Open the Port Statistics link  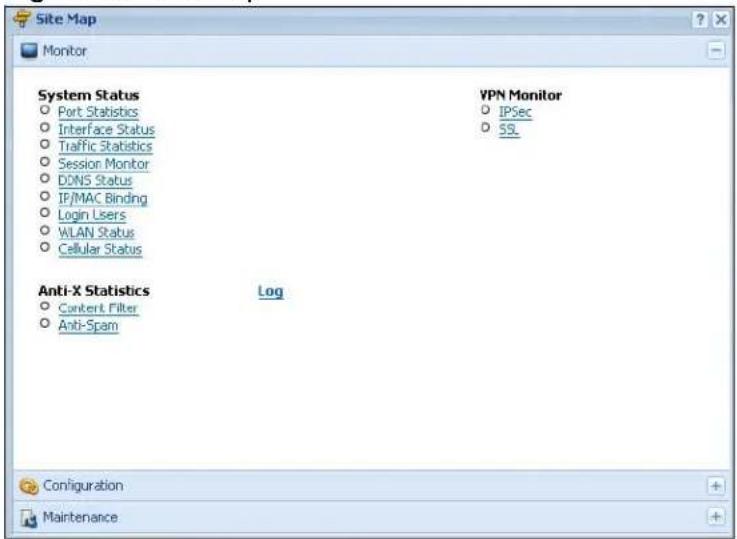[x=98, y=112]
